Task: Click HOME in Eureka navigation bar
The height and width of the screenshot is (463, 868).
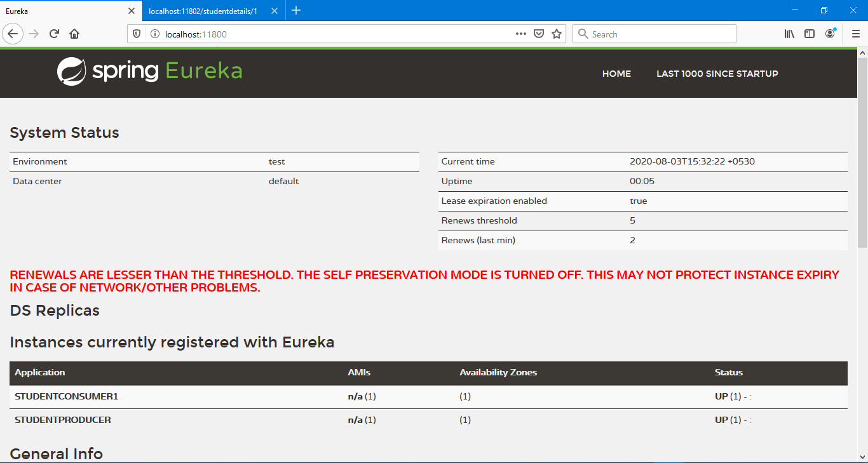Action: [616, 74]
